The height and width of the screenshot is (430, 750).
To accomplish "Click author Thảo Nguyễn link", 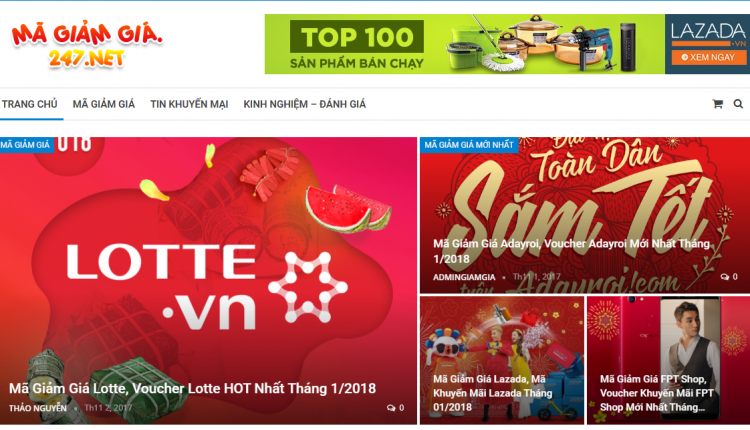I will [x=38, y=408].
